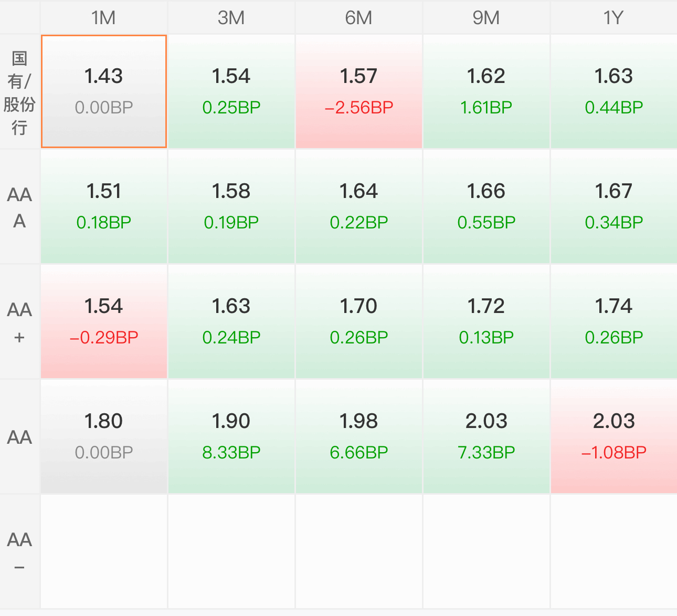Click the AAA row label
The image size is (677, 616).
[19, 207]
